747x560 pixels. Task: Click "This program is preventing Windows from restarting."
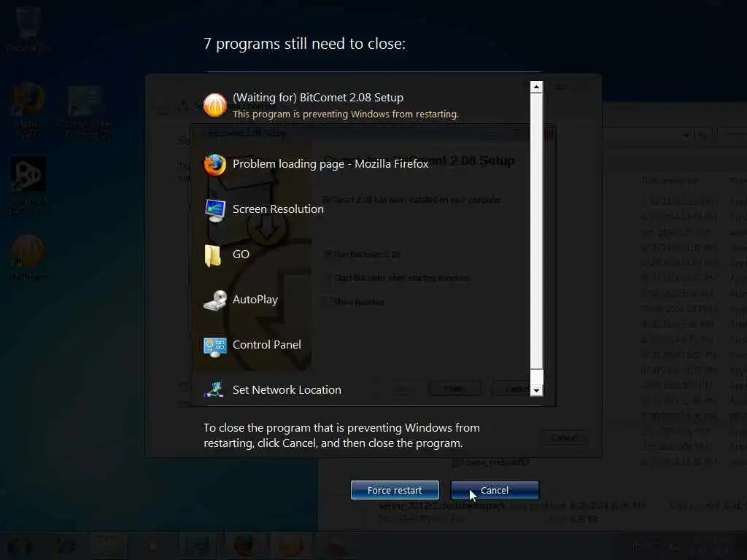pyautogui.click(x=345, y=114)
